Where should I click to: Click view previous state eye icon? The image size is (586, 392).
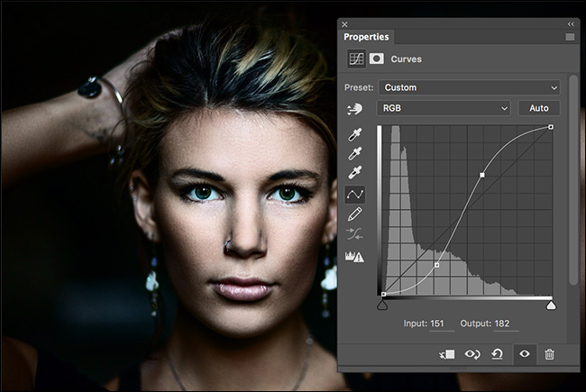pyautogui.click(x=472, y=354)
